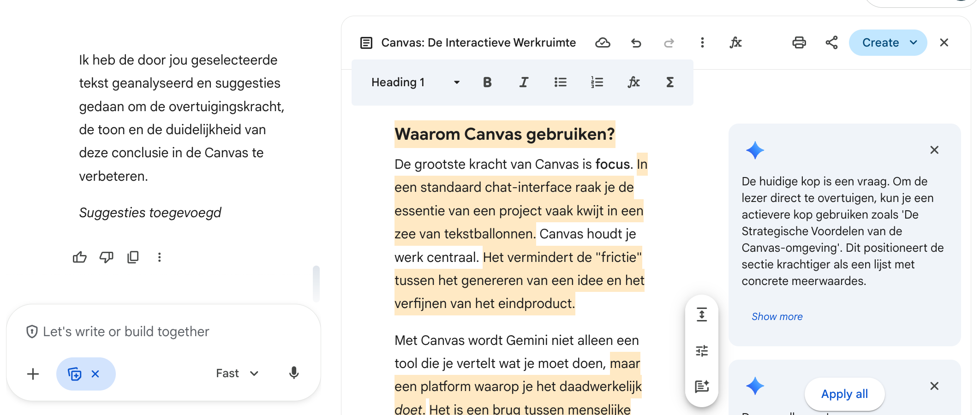Apply all suggested edits
The image size is (980, 415).
coord(844,394)
